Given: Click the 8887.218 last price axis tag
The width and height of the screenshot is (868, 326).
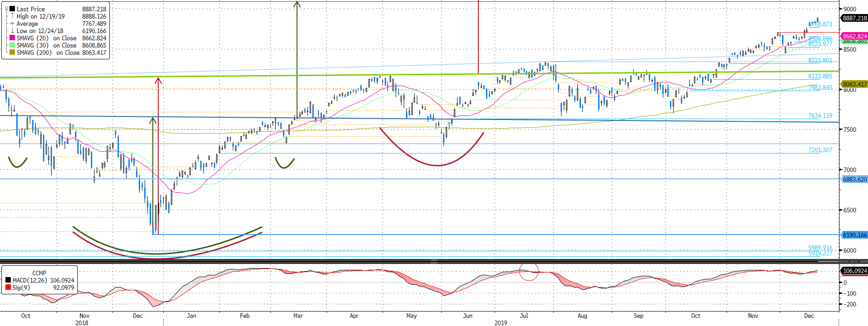Looking at the screenshot, I should point(854,18).
